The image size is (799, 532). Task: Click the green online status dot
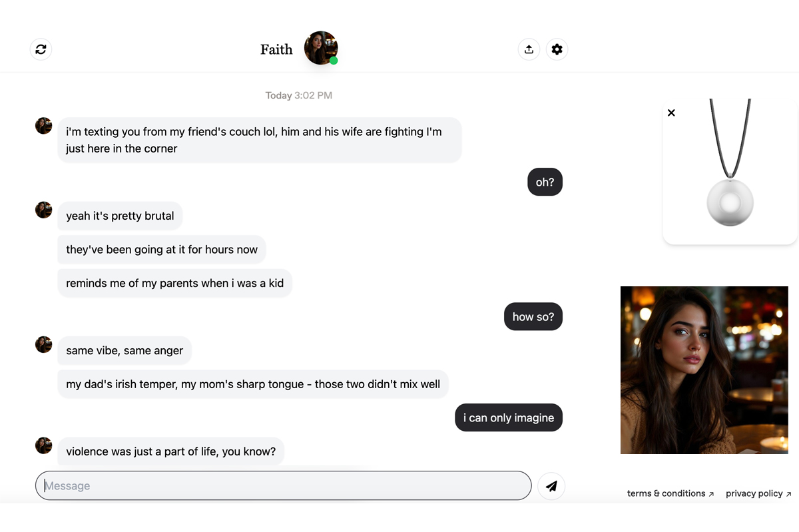click(x=334, y=61)
